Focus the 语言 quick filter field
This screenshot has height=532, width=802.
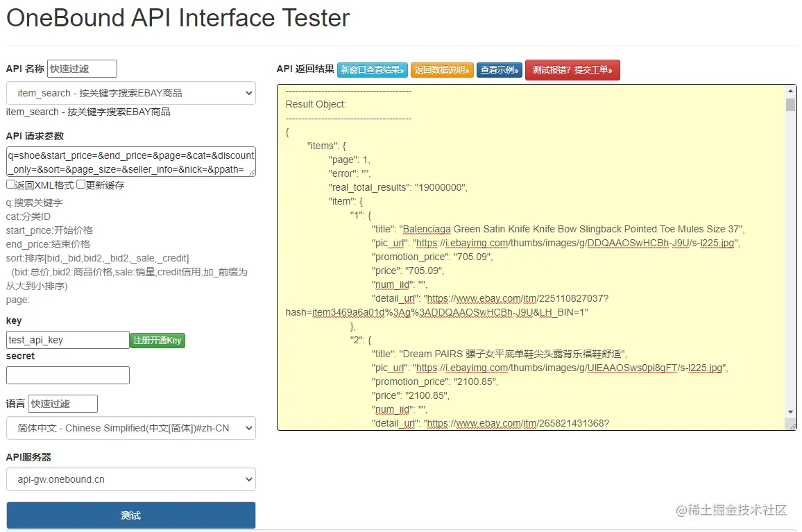(62, 404)
